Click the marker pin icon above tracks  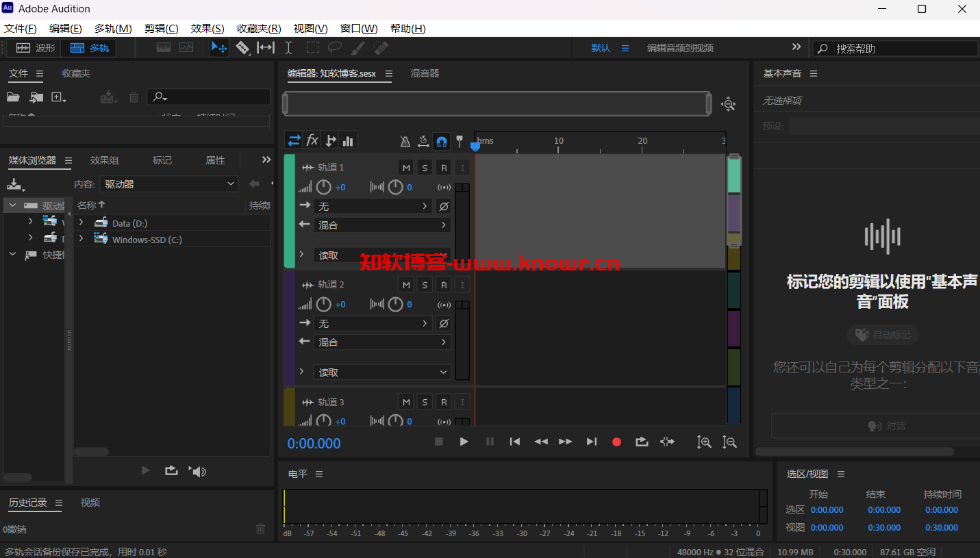(x=460, y=141)
